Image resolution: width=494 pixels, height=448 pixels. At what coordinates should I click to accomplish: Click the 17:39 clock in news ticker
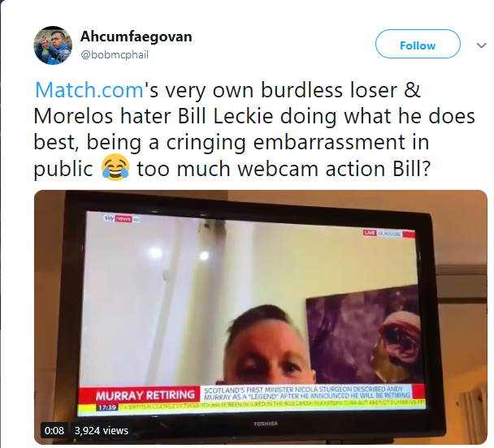(x=107, y=407)
